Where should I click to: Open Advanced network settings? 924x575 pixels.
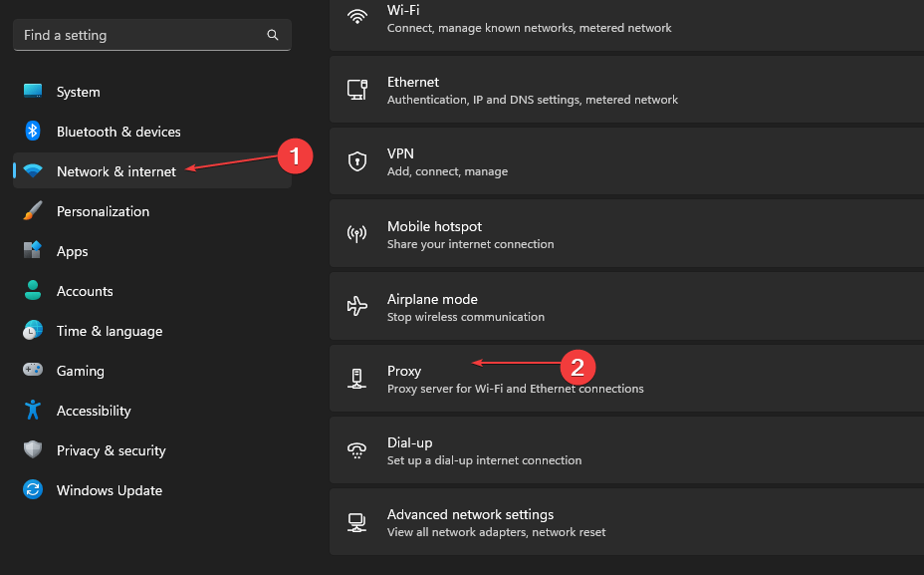pyautogui.click(x=470, y=521)
